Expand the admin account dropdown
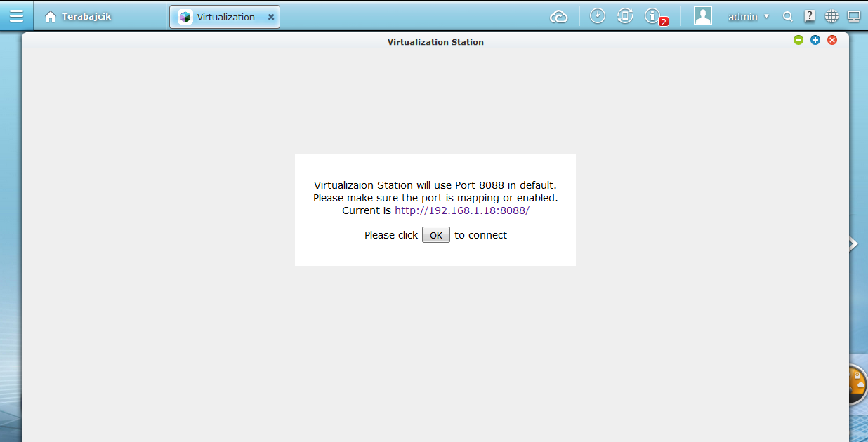 click(749, 17)
